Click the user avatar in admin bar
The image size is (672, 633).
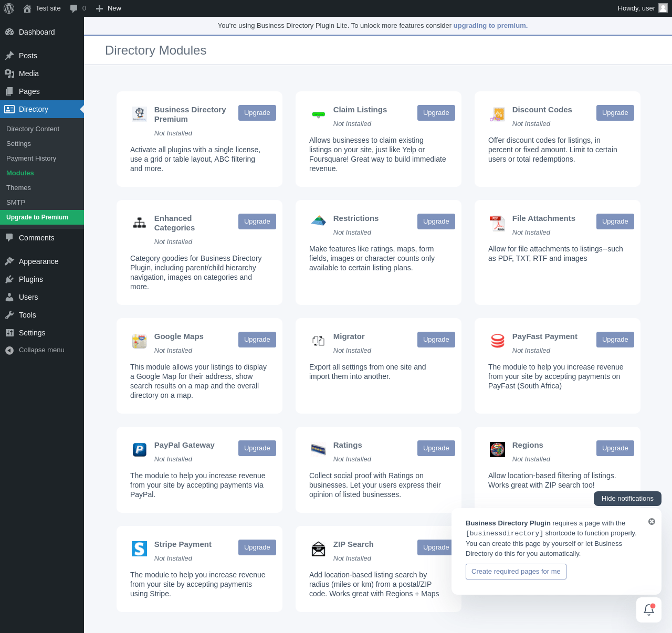click(x=663, y=8)
